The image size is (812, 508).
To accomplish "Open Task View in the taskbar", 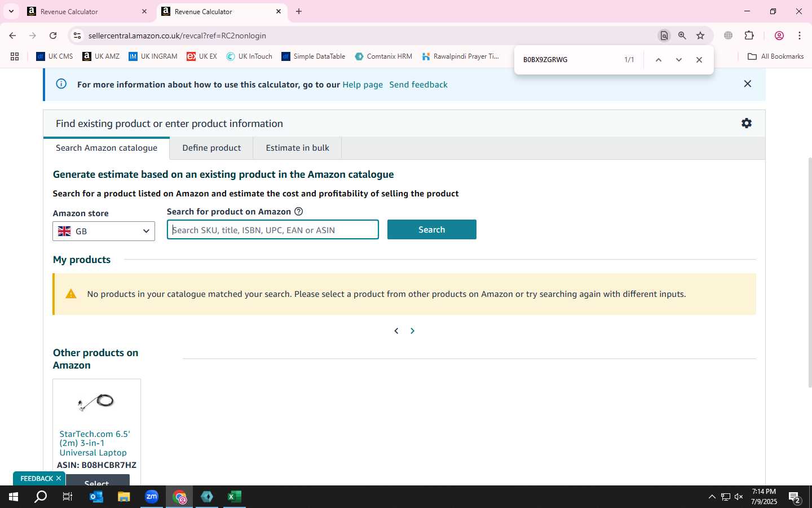I will point(68,497).
